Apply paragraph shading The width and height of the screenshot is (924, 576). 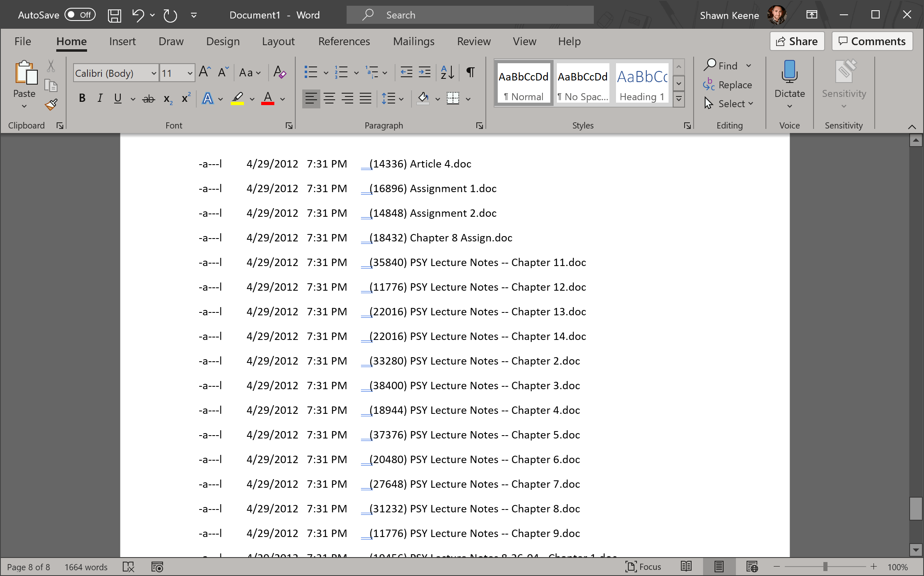[x=423, y=99]
